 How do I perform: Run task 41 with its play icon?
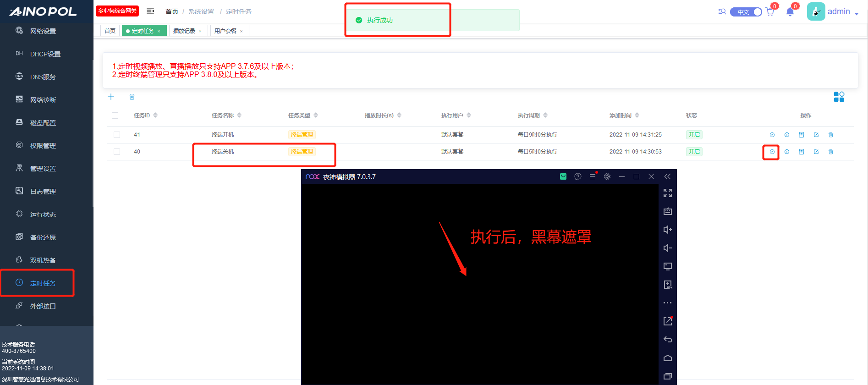click(x=772, y=135)
